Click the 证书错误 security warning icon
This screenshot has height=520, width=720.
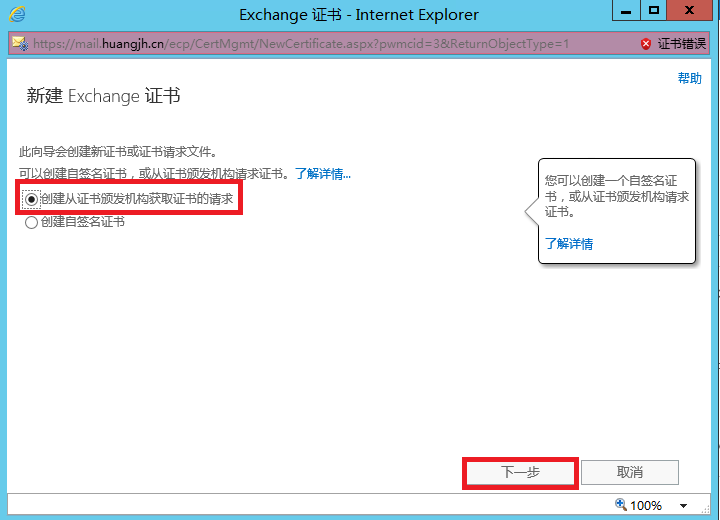[x=646, y=44]
